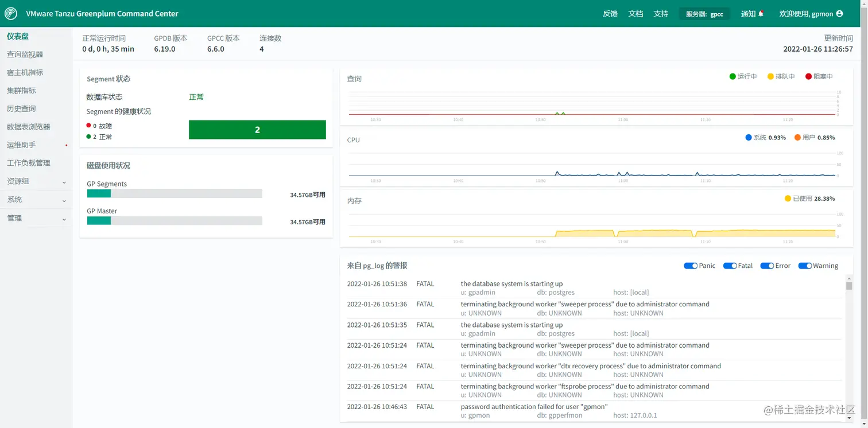Click the yellow 已使用 memory legend dot
868x428 pixels.
[x=788, y=199]
